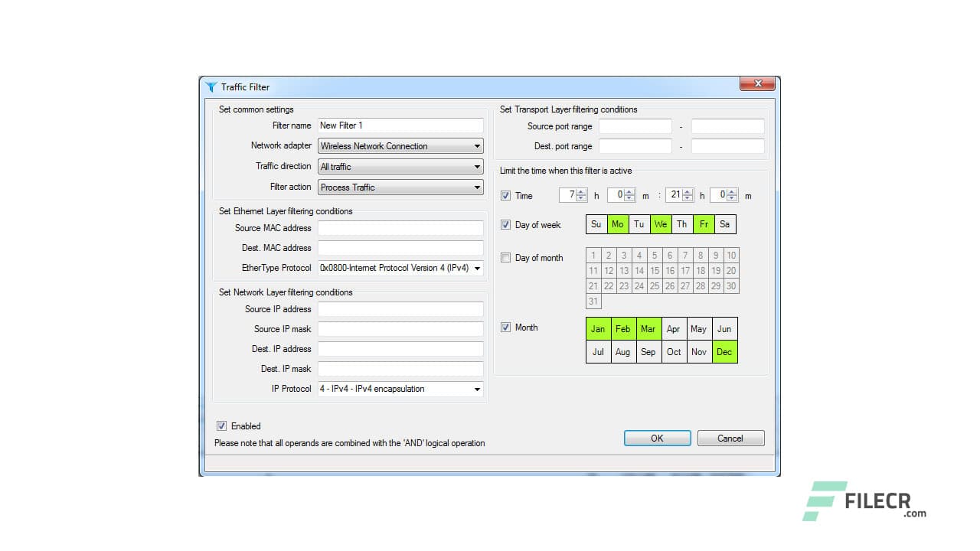Select day 15 in the day of month grid
This screenshot has width=980, height=551.
coord(655,270)
